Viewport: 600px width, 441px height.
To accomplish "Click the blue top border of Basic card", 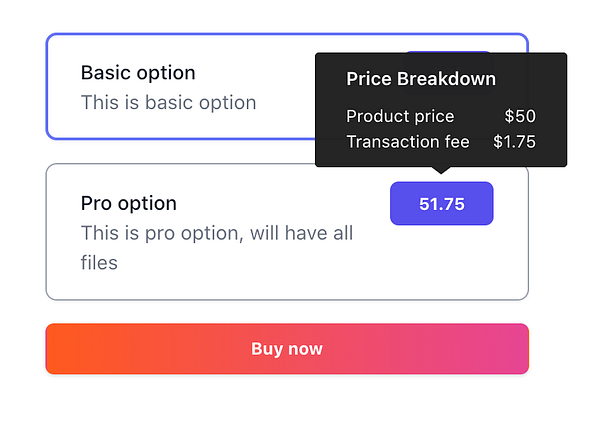I will tap(200, 35).
